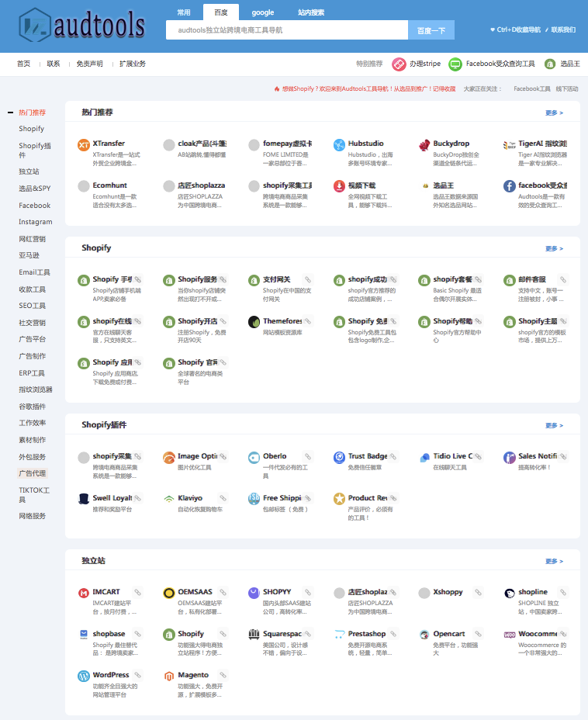588x720 pixels.
Task: Open 免责声明 in the navigation bar
Action: click(89, 64)
